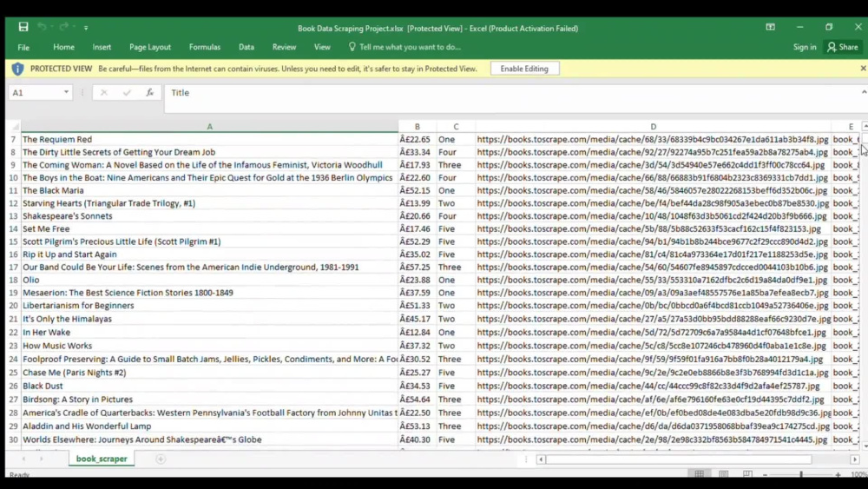Close the Protected View message bar
This screenshot has width=868, height=489.
863,68
